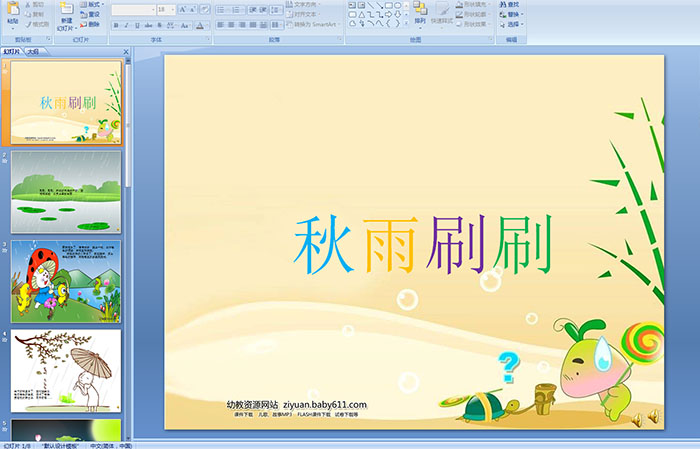This screenshot has height=449, width=700.
Task: Open the Change Case (Aa) menu
Action: [184, 25]
